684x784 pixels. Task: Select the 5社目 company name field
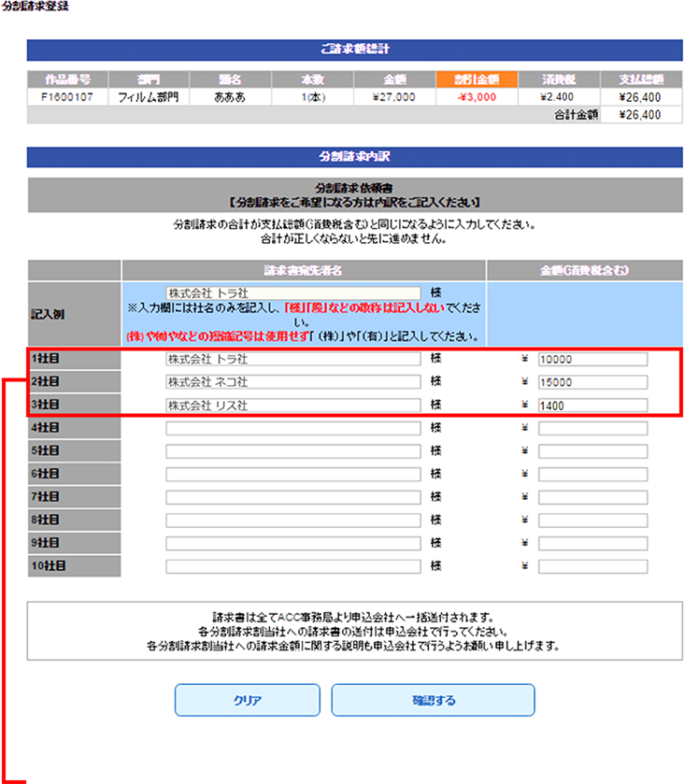pos(292,451)
